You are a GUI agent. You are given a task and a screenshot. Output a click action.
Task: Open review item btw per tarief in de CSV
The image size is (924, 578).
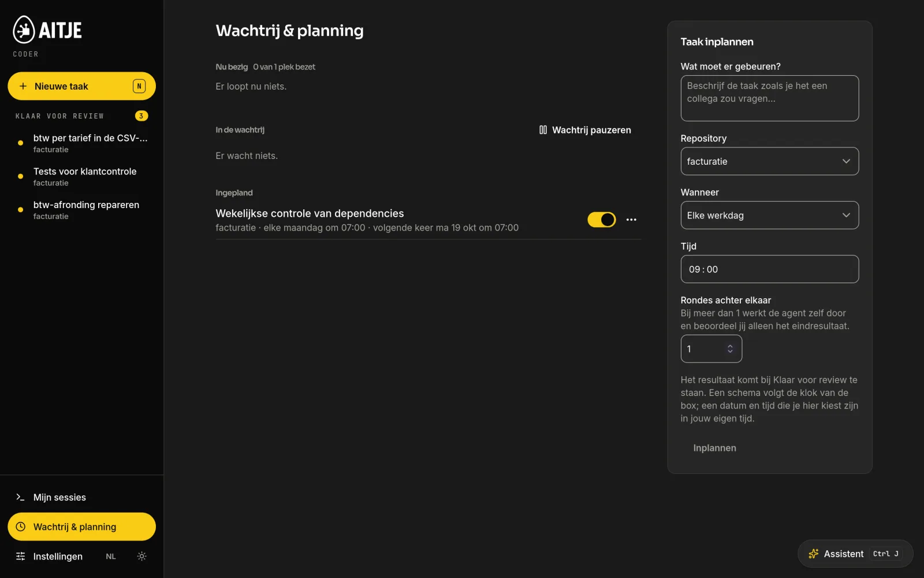tap(81, 143)
